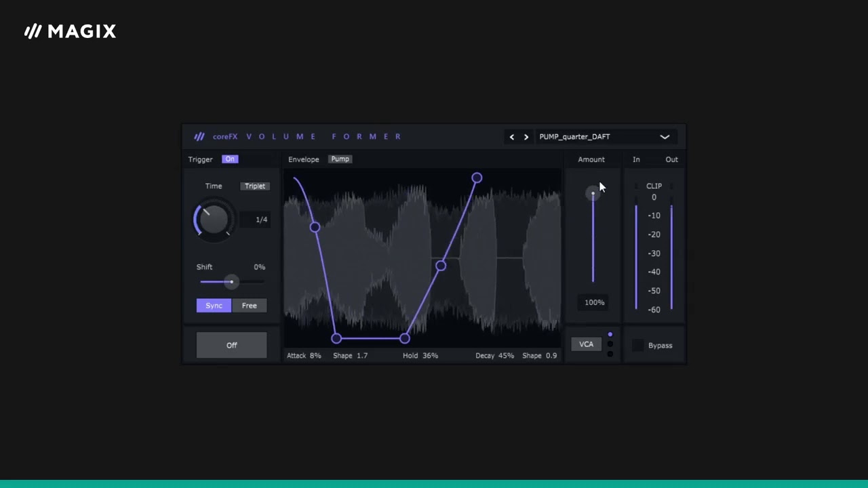Click the Time knob
Image resolution: width=868 pixels, height=488 pixels.
pos(214,220)
